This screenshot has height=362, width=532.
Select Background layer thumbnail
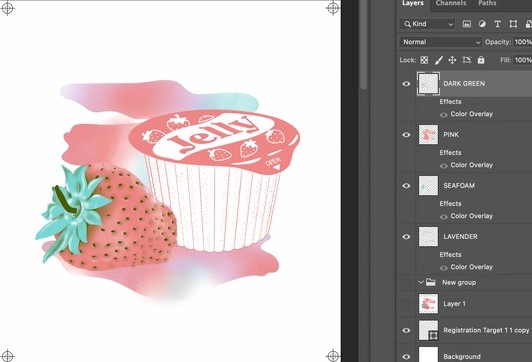point(428,355)
